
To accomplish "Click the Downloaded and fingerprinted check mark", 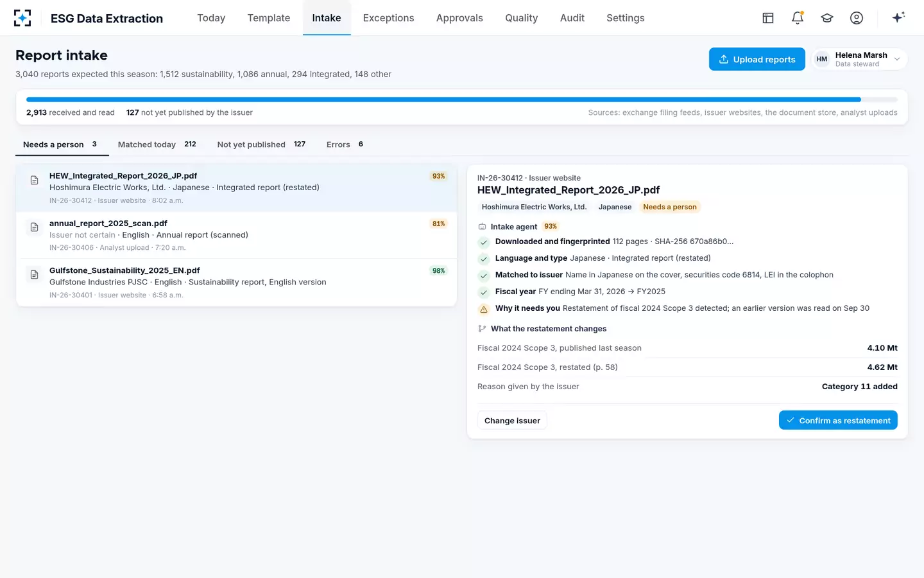I will [x=484, y=242].
